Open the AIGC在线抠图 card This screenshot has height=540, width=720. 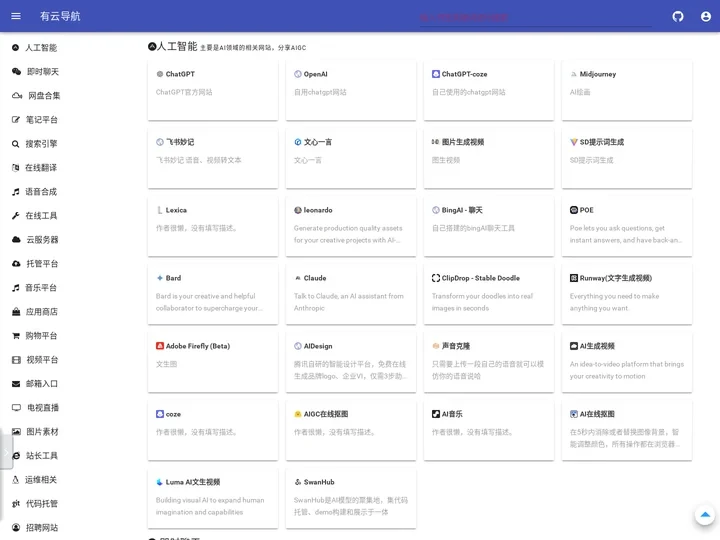pos(351,430)
